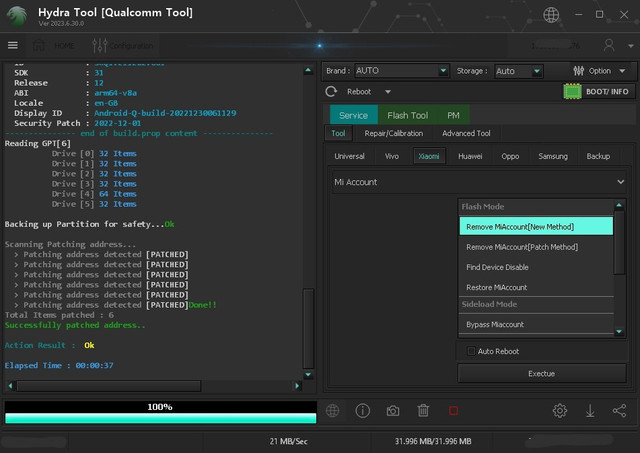Open the Storage Auto dropdown
The height and width of the screenshot is (453, 640).
[x=518, y=71]
